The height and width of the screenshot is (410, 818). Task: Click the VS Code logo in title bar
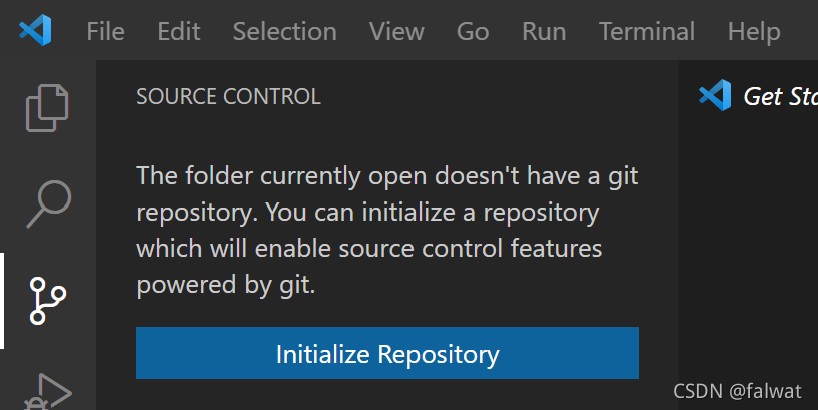coord(35,30)
